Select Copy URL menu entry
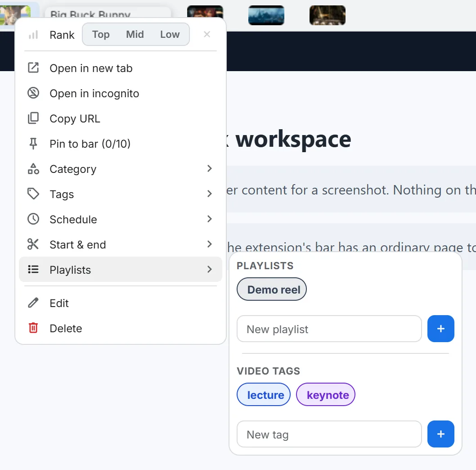Viewport: 476px width, 470px height. click(121, 118)
